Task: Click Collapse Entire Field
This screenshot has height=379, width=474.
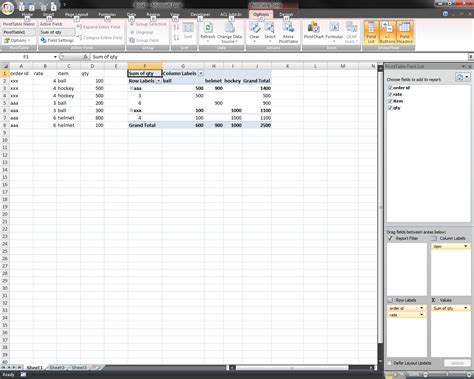Action: pos(100,38)
